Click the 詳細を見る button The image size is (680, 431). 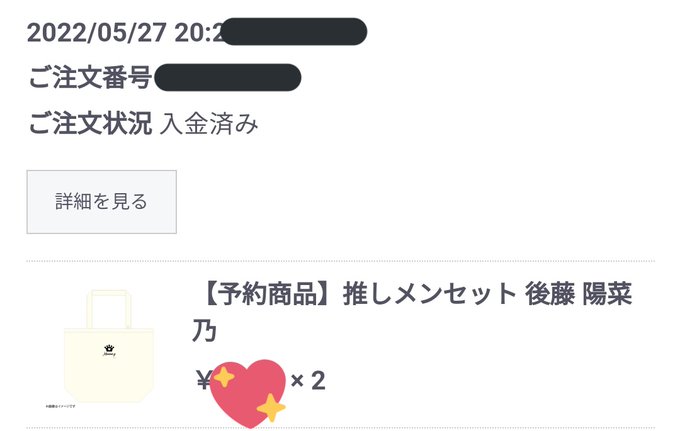coord(101,202)
